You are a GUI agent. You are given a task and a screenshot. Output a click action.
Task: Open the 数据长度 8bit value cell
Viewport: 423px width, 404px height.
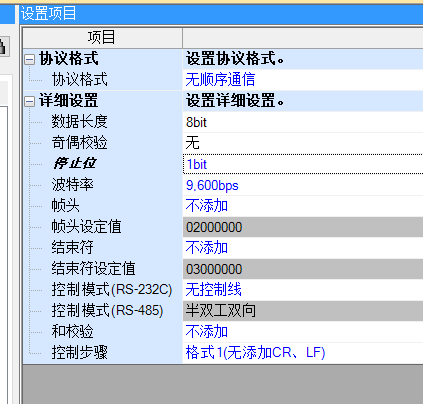[x=303, y=122]
